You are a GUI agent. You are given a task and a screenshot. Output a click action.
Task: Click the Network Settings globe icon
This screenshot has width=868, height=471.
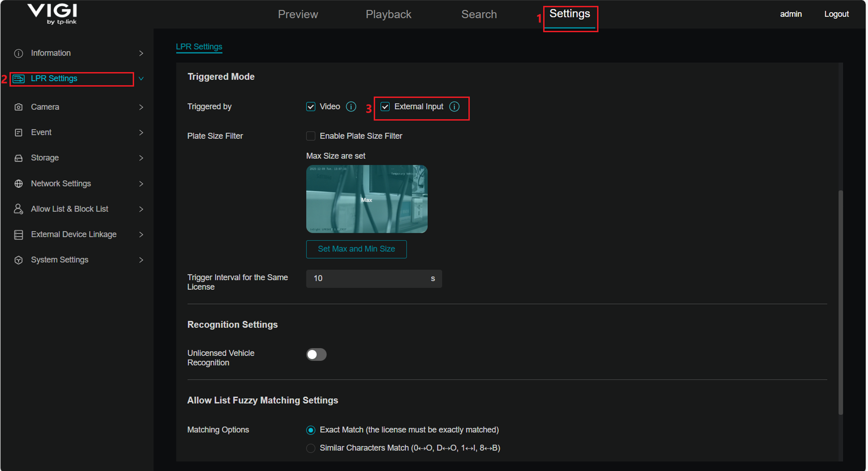click(18, 183)
